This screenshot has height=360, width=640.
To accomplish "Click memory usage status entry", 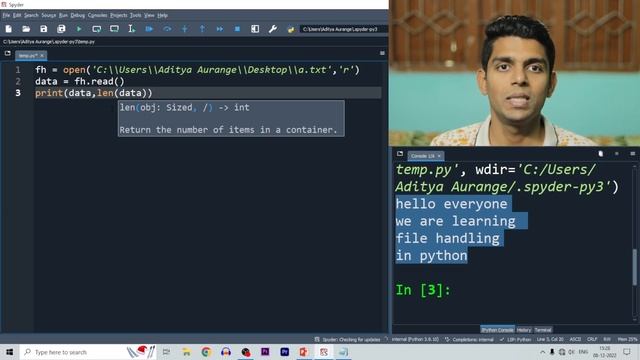I will tap(627, 339).
